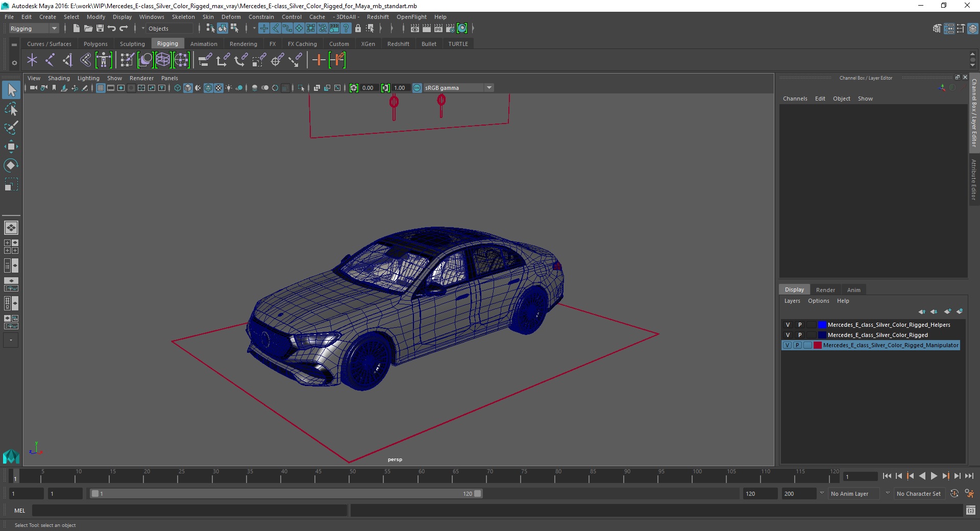Redo action with redo arrow icon

coord(124,29)
